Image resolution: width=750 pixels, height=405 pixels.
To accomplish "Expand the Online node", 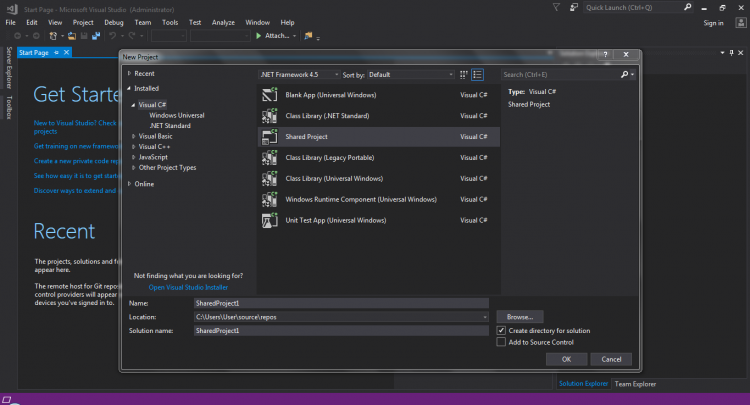I will [129, 184].
